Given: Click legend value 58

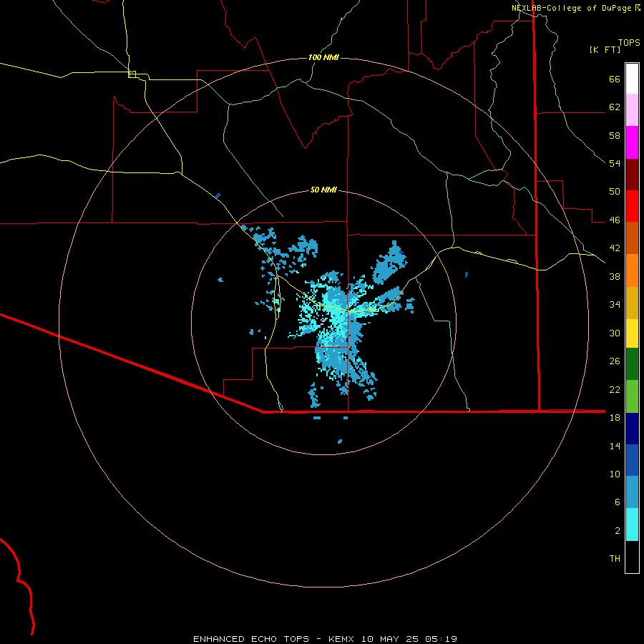Looking at the screenshot, I should 615,135.
